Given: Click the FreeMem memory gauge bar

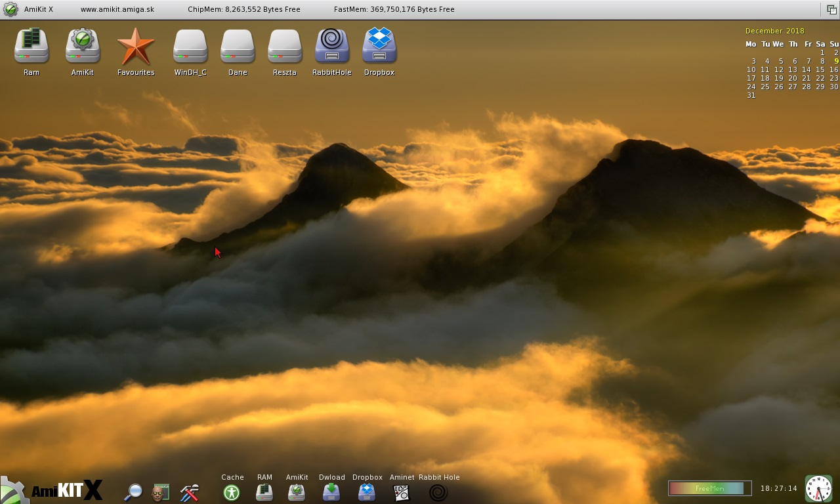Looking at the screenshot, I should pos(709,488).
